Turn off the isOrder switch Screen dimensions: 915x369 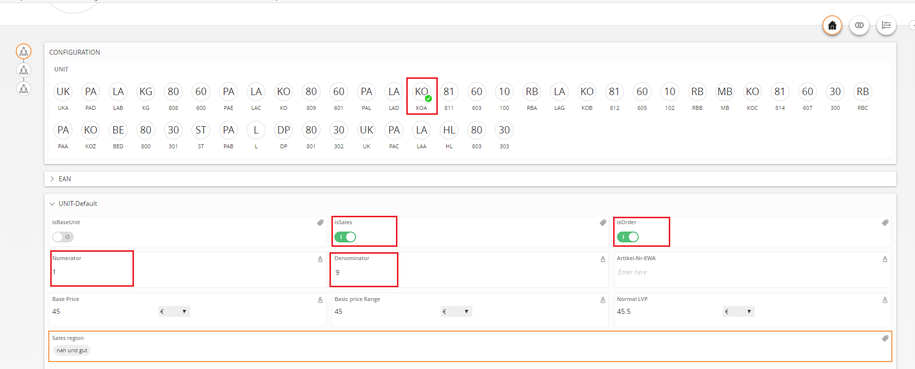(627, 237)
